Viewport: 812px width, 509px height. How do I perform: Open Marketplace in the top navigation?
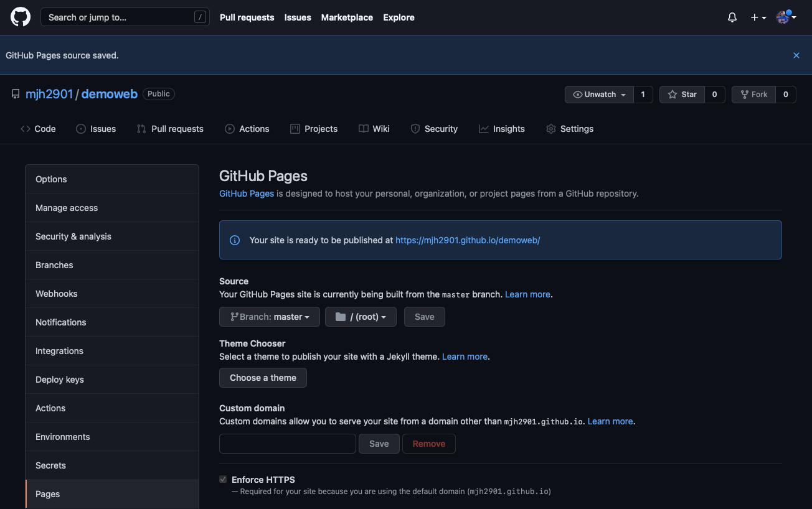[347, 17]
